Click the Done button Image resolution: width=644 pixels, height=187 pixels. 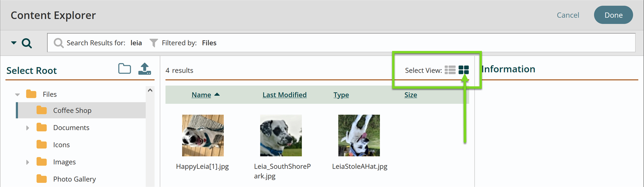click(x=613, y=15)
